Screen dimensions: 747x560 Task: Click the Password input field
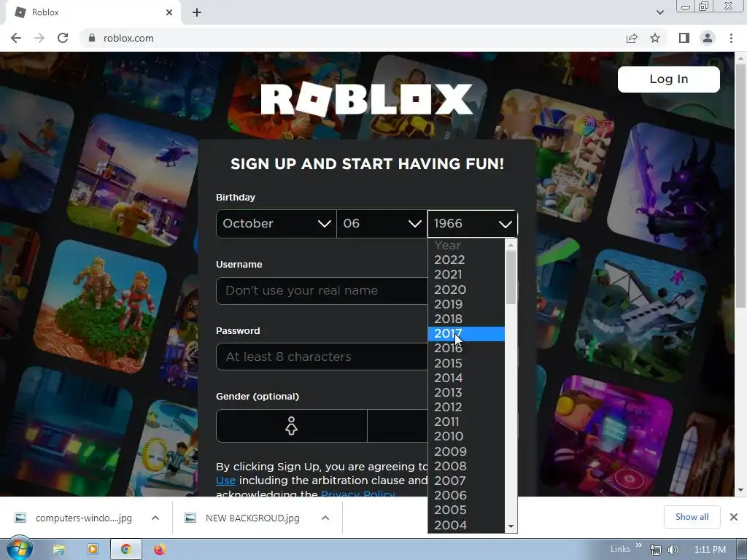point(322,357)
